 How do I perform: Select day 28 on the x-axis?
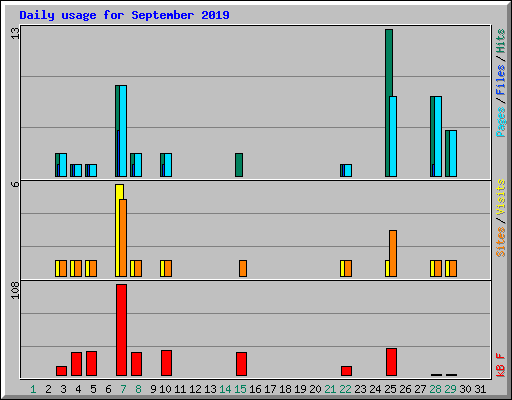(435, 389)
